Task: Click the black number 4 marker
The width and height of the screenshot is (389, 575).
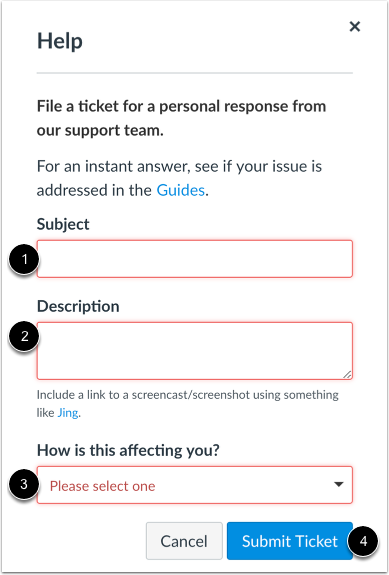Action: tap(363, 541)
